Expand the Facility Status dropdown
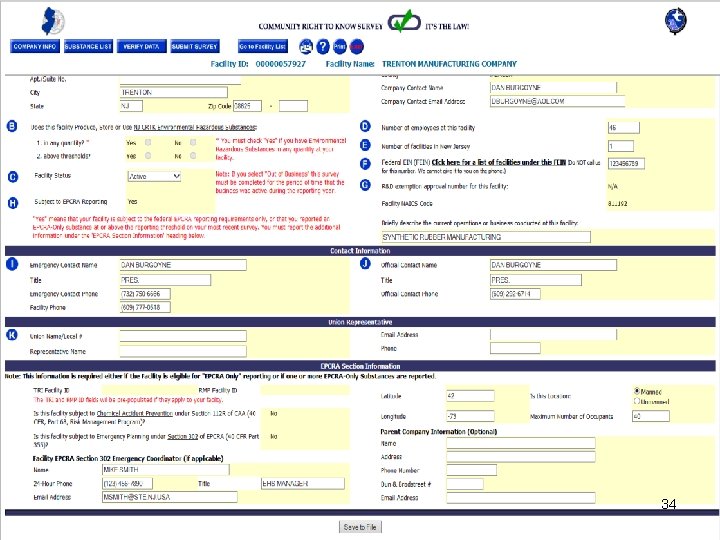The image size is (720, 540). tap(154, 176)
